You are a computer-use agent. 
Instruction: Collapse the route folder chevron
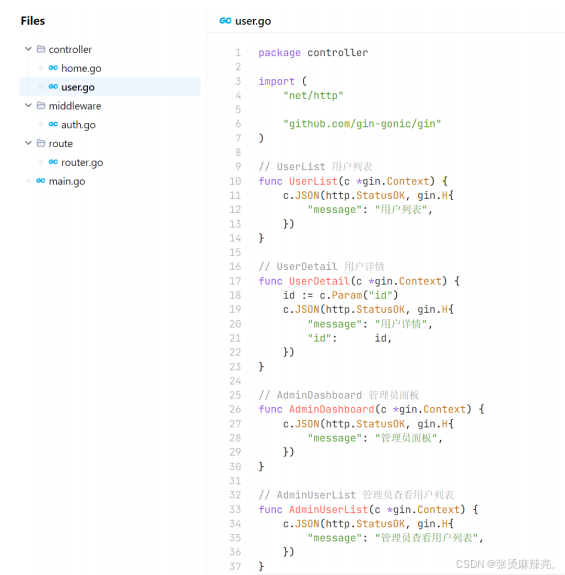click(28, 143)
